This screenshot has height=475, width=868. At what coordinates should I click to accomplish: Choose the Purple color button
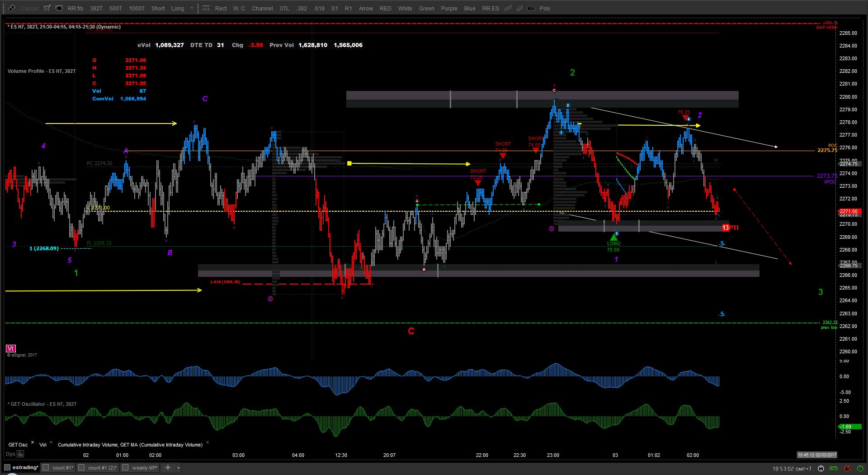click(449, 9)
